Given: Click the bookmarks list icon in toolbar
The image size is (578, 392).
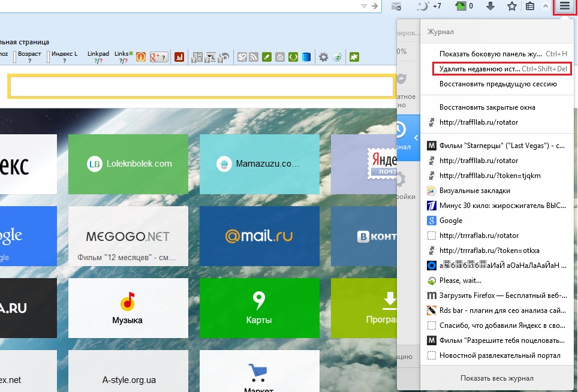Looking at the screenshot, I should pyautogui.click(x=530, y=7).
